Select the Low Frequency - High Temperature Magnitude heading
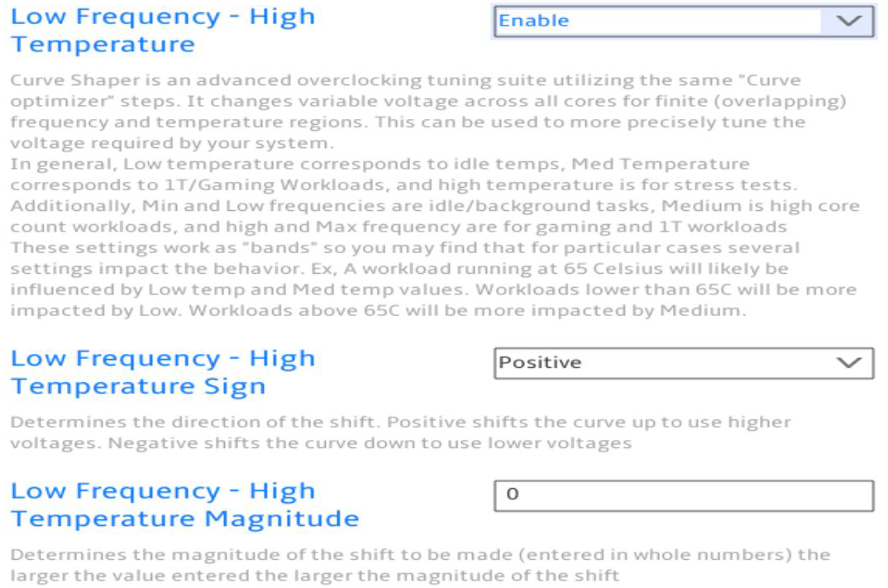888x588 pixels. (x=185, y=504)
